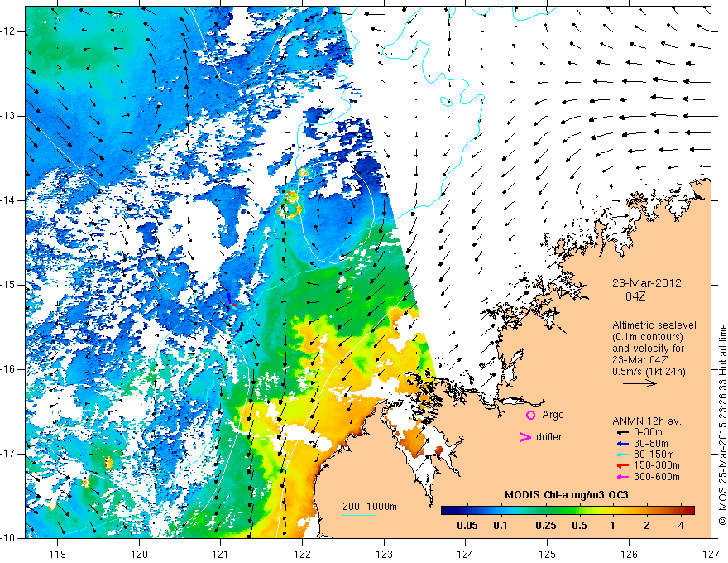Click longitude axis label 119
Image resolution: width=728 pixels, height=563 pixels.
point(58,554)
